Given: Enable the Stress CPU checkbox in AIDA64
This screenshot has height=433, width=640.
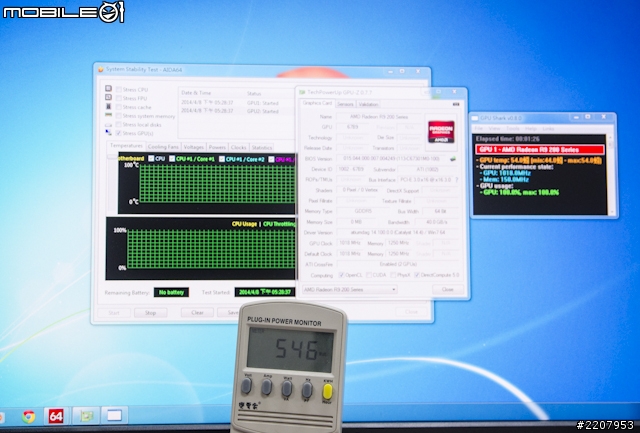Looking at the screenshot, I should pyautogui.click(x=118, y=89).
